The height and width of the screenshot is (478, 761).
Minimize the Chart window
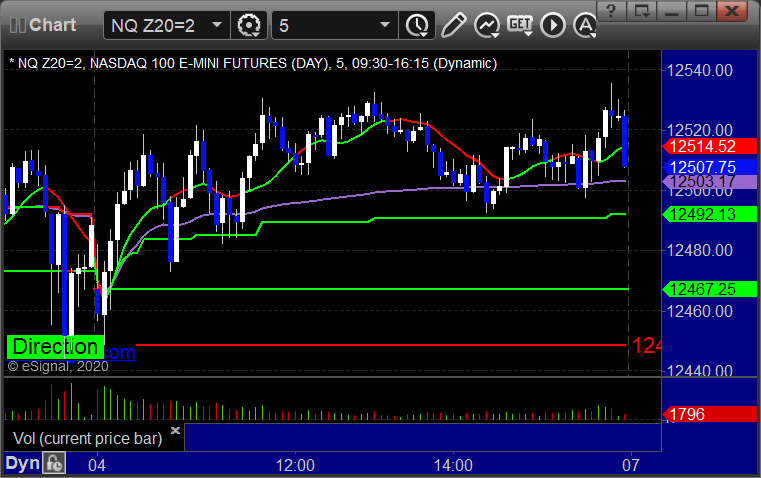tap(671, 11)
